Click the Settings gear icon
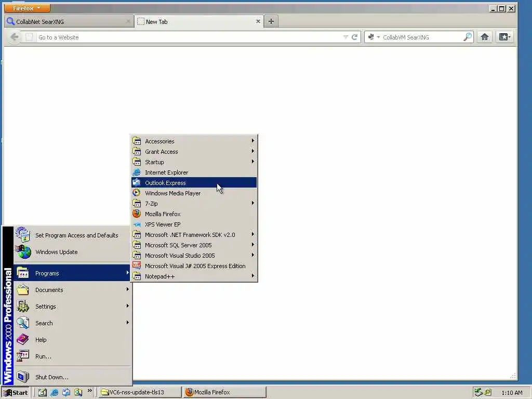The height and width of the screenshot is (399, 532). (23, 307)
